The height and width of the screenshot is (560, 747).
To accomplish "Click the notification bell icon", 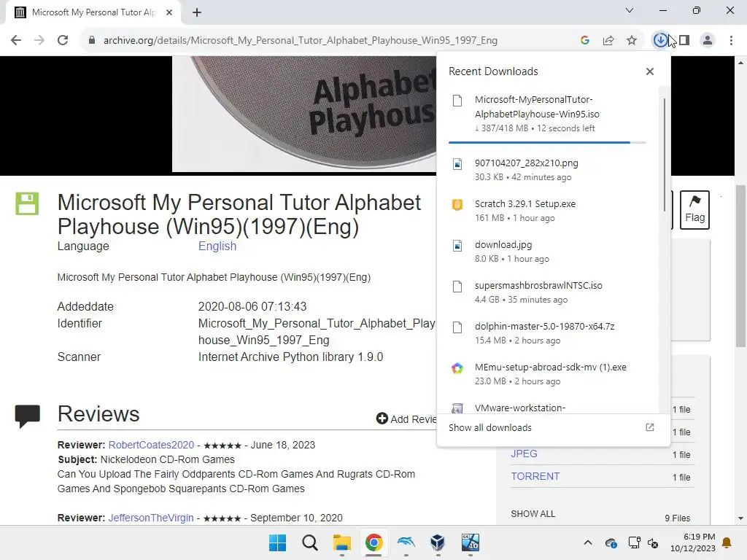I will (x=727, y=542).
